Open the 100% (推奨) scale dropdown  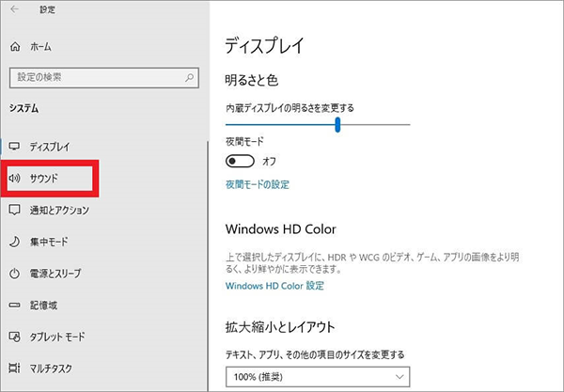pos(318,377)
